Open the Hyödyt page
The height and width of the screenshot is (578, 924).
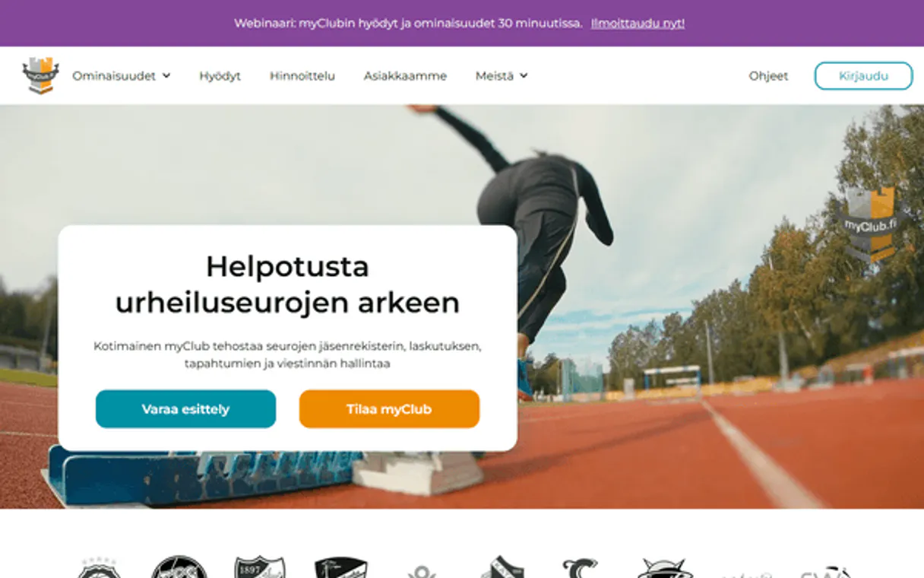[220, 76]
